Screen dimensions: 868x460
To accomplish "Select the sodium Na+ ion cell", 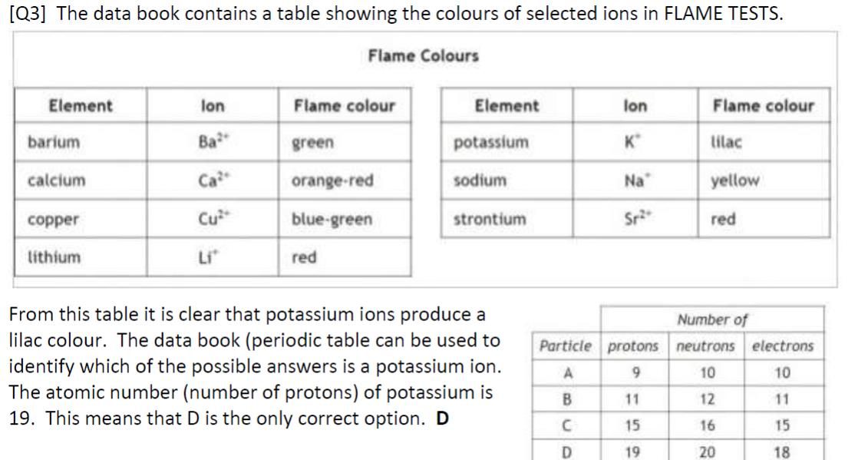I will [635, 180].
